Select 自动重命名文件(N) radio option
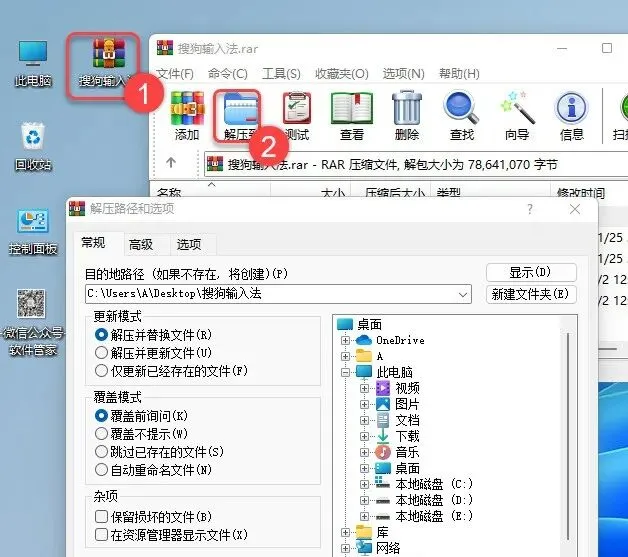628x557 pixels. click(x=153, y=470)
